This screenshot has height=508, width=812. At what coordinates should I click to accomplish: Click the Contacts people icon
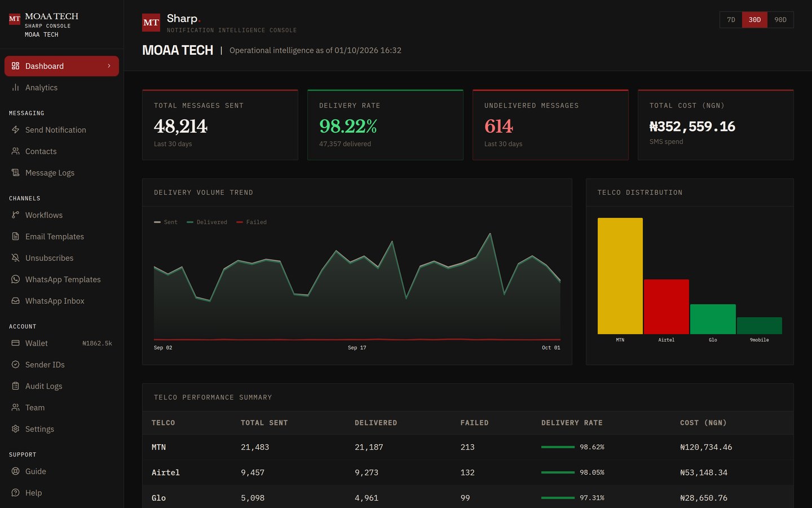(x=15, y=151)
